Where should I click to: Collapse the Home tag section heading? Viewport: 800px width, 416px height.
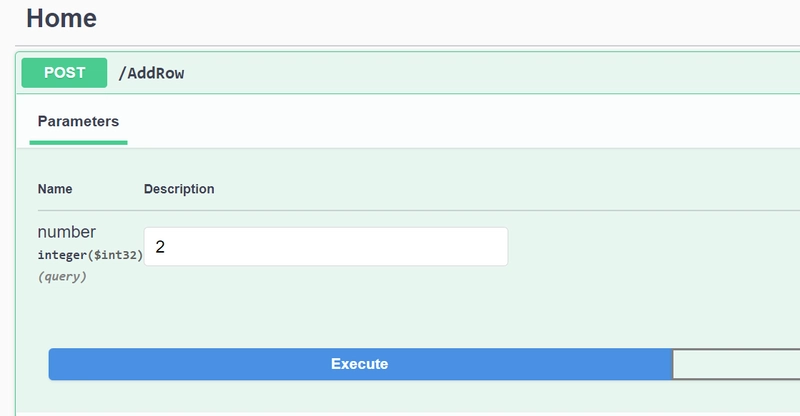[x=61, y=18]
